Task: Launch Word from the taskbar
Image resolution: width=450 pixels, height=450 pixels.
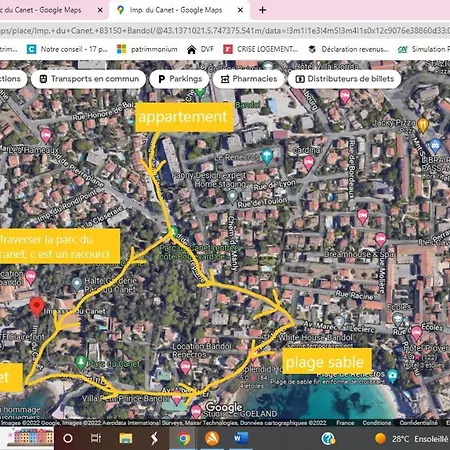Action: [241, 438]
